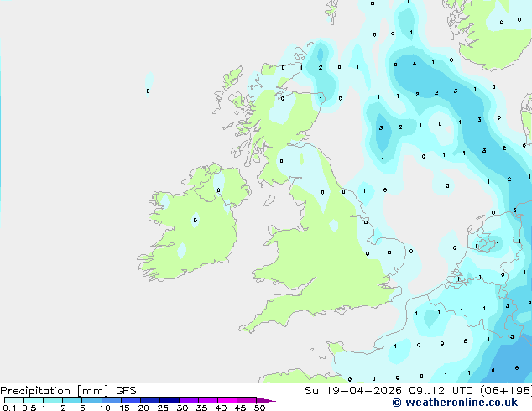Click the '(06+198)' forecast run text

point(505,391)
